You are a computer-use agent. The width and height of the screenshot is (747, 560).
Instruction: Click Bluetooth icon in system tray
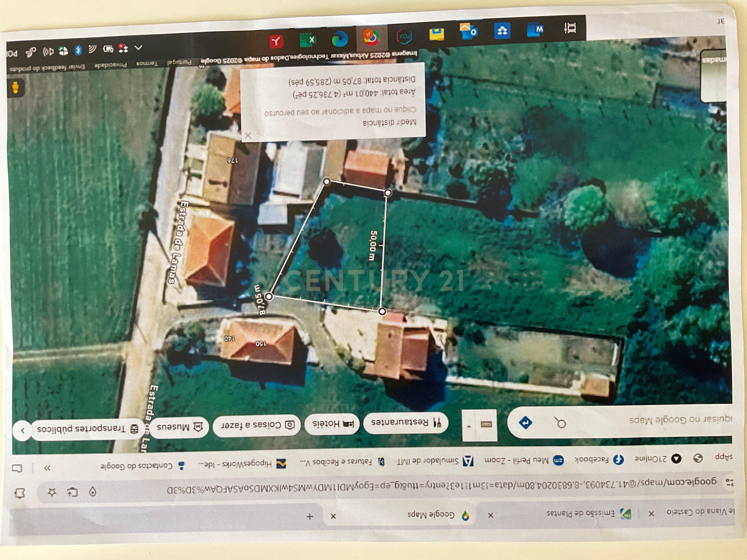click(78, 51)
